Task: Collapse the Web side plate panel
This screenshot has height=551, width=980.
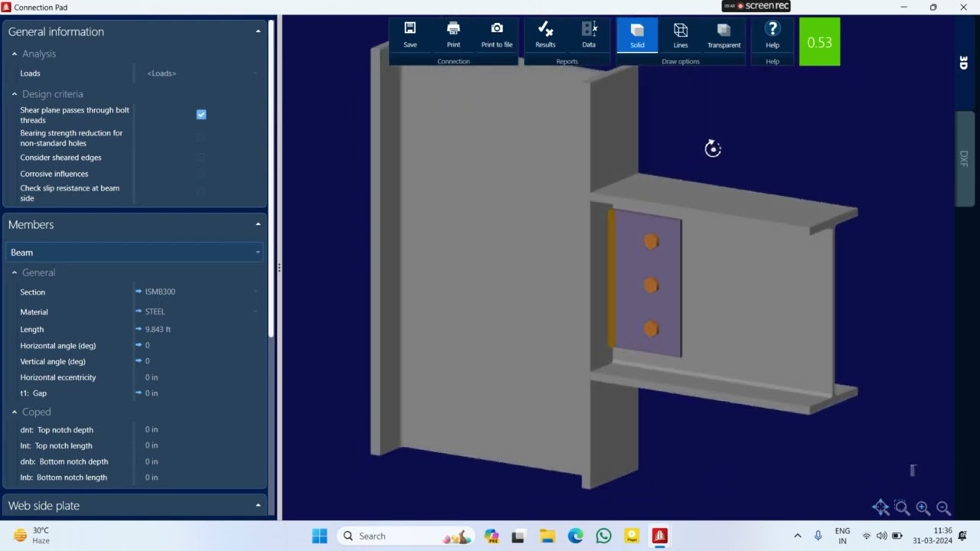Action: (x=258, y=506)
